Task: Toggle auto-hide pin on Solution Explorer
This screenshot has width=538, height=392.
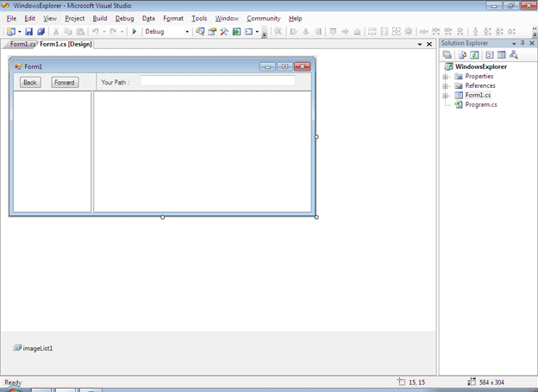Action: coord(522,43)
